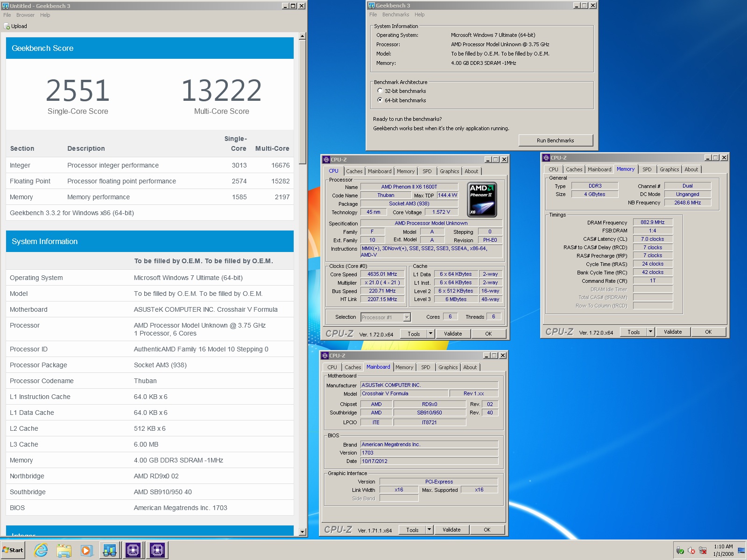Expand Tools dropdown arrow in CPU-Z Memory window

tap(650, 332)
